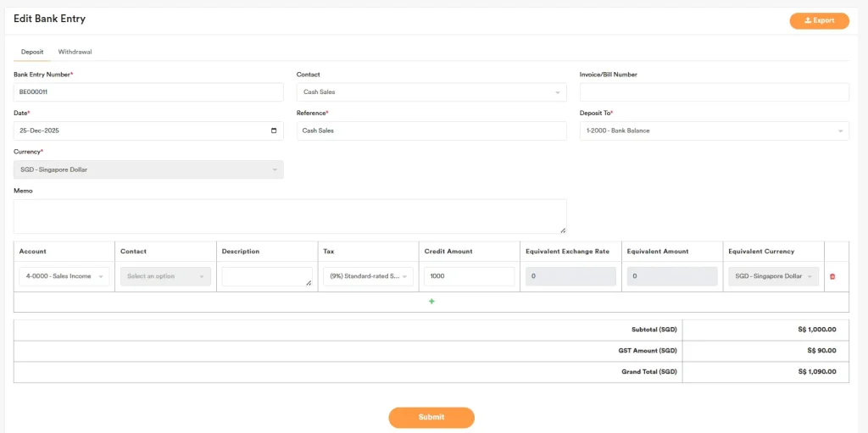Click the Equivalent Exchange Rate field
The height and width of the screenshot is (433, 868).
[570, 276]
